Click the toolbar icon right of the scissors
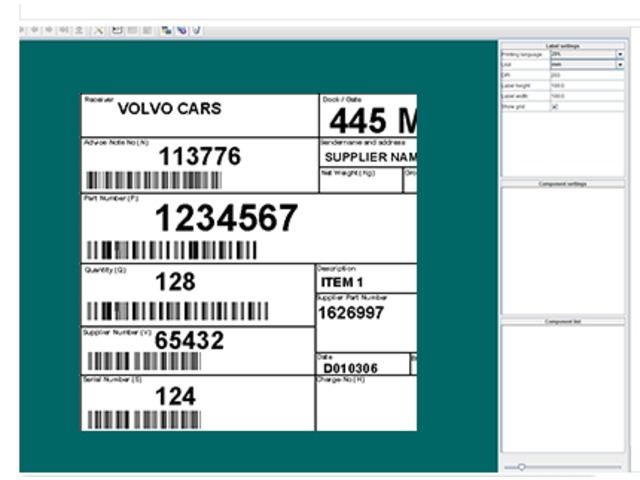The height and width of the screenshot is (480, 640). [x=117, y=31]
